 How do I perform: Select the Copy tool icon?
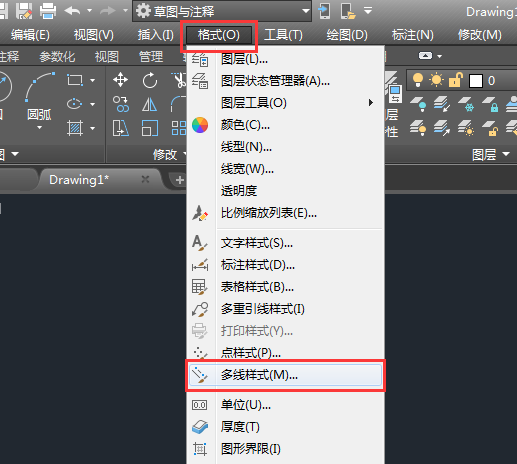point(120,104)
